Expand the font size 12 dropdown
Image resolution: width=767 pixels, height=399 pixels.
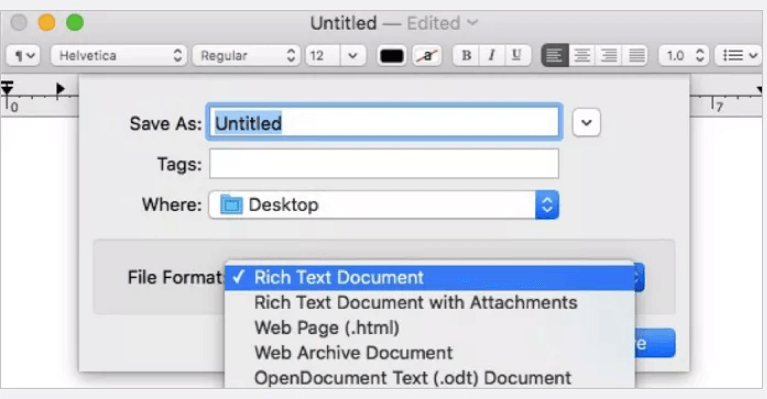point(352,56)
